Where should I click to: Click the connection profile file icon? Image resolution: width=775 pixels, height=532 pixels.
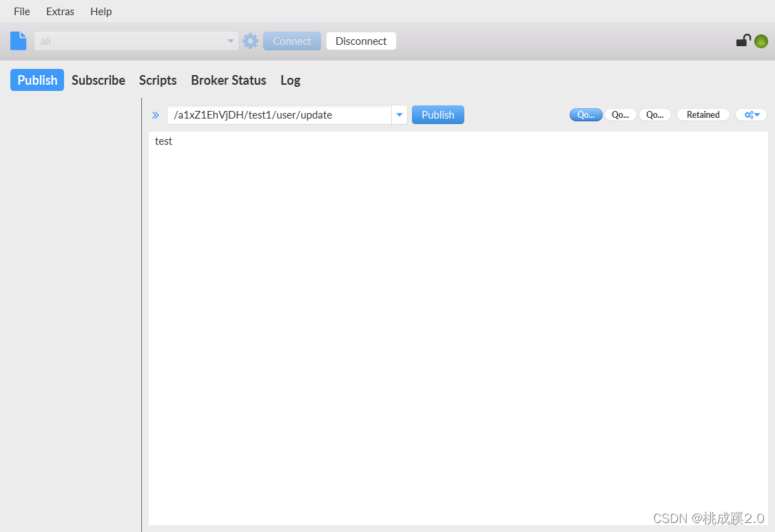point(18,41)
